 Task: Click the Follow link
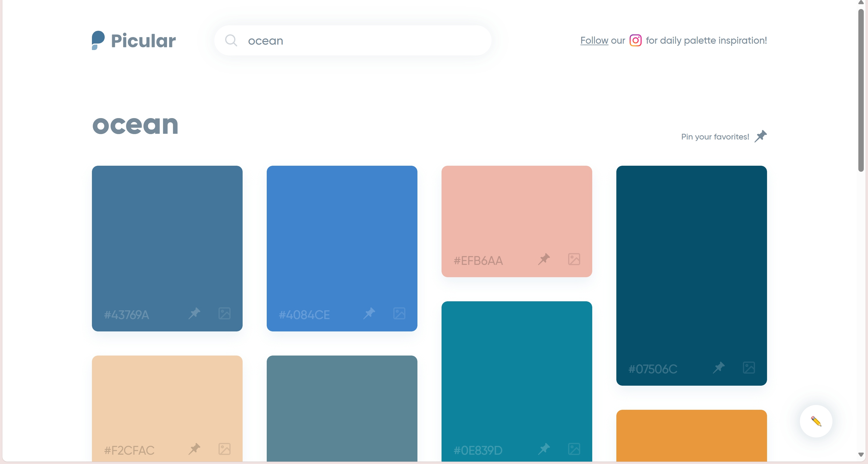coord(594,40)
